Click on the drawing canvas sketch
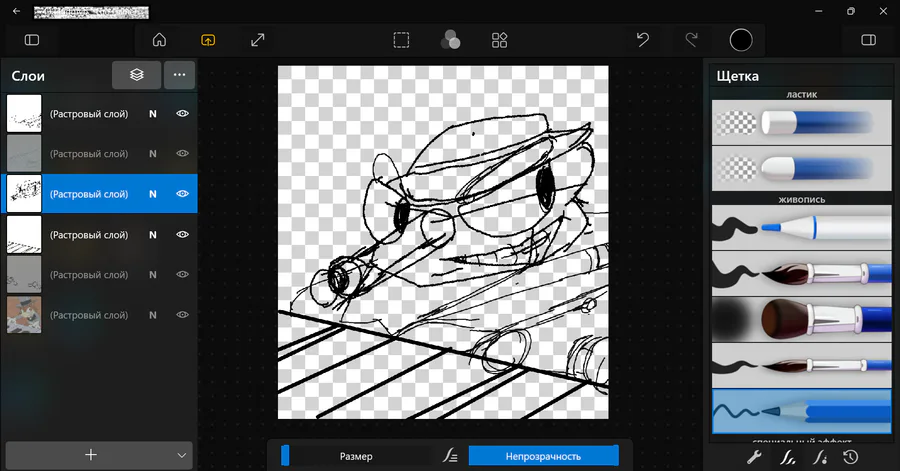Image resolution: width=900 pixels, height=471 pixels. 443,242
